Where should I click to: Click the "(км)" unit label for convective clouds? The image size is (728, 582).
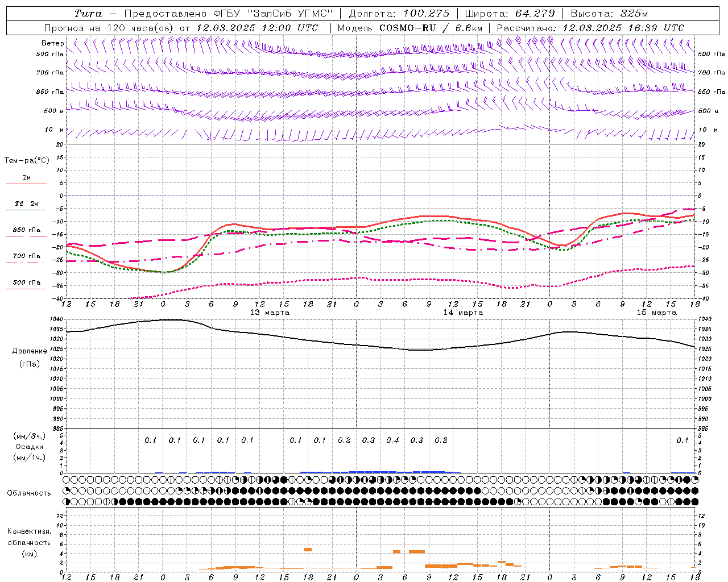click(29, 554)
